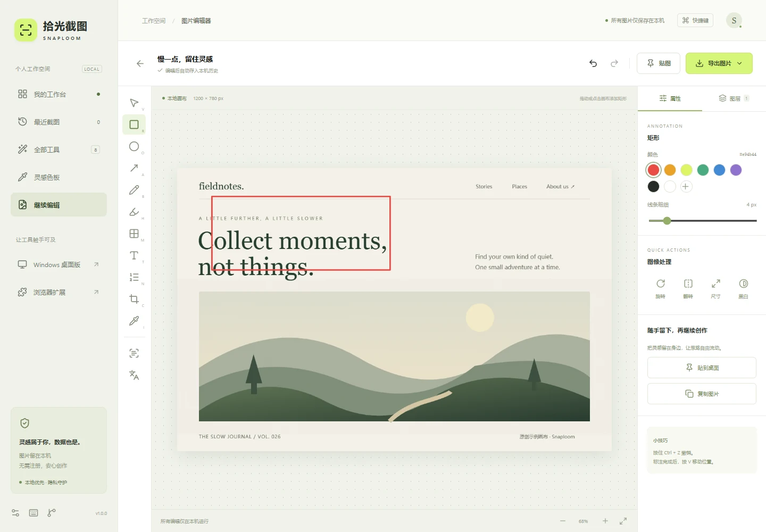Select the rectangle annotation tool
766x532 pixels.
[134, 124]
